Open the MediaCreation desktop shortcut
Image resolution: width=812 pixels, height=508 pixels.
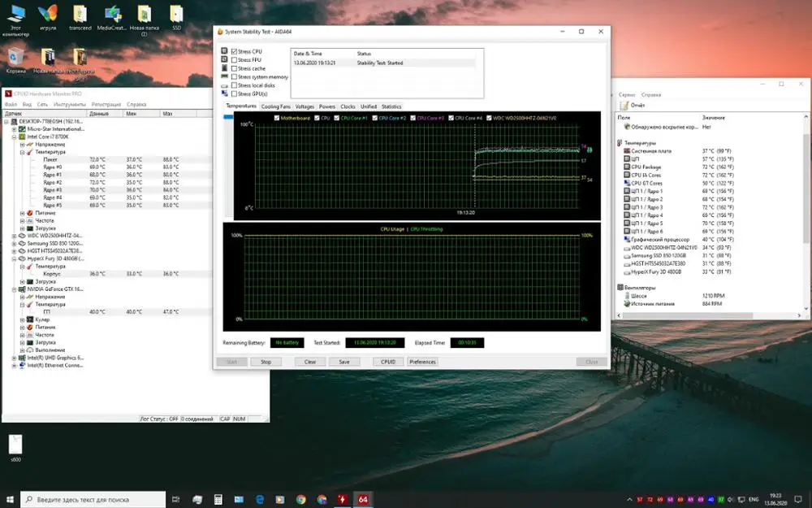tap(111, 15)
